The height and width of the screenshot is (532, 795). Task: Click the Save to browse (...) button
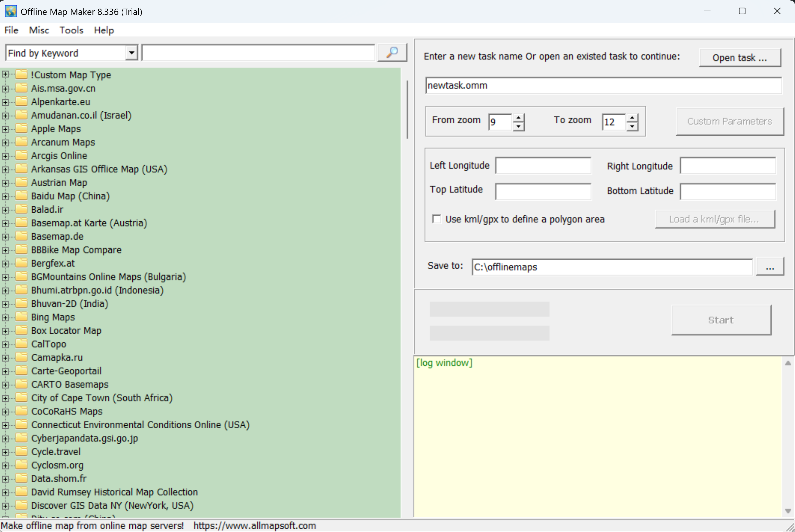[770, 267]
